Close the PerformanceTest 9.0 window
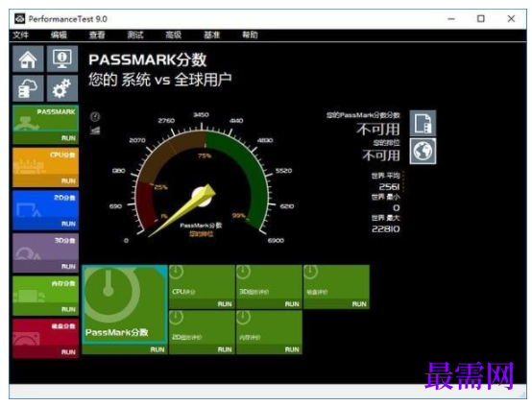The image size is (532, 406). pyautogui.click(x=511, y=18)
